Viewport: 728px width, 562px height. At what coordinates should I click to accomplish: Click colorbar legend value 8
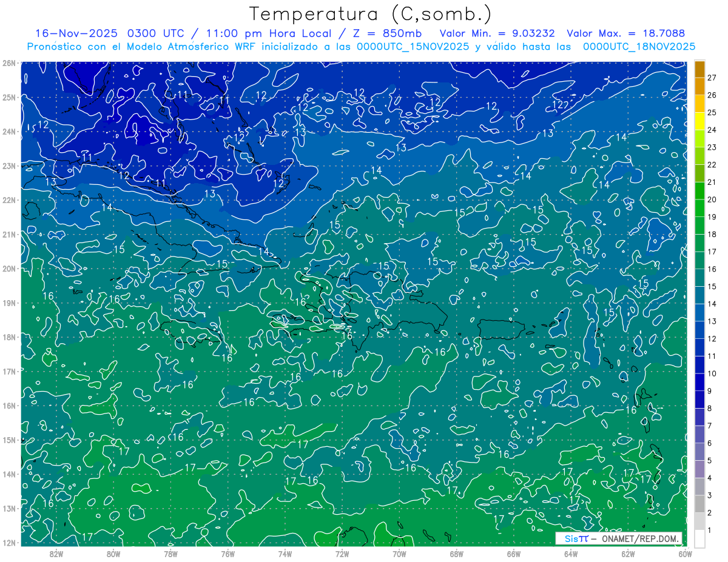(710, 408)
